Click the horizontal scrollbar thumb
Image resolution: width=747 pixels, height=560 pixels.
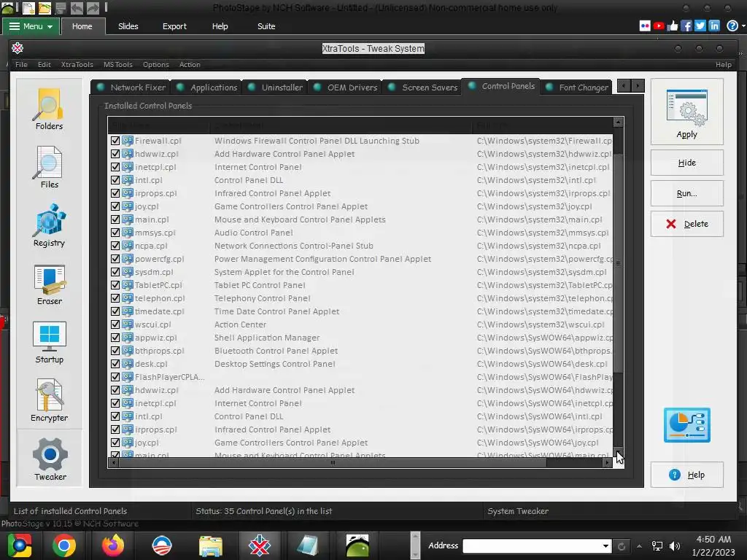[x=333, y=462]
